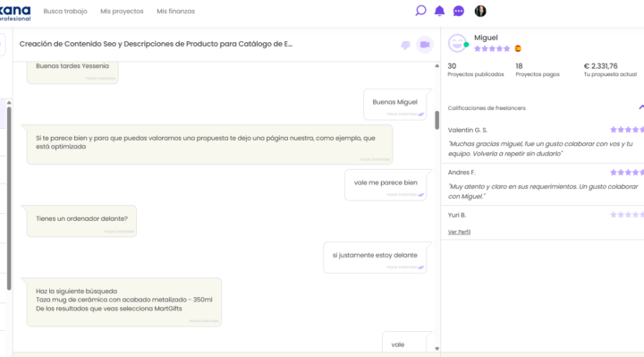
Task: Click '€ 2.331,76' current proposal amount
Action: coord(600,65)
